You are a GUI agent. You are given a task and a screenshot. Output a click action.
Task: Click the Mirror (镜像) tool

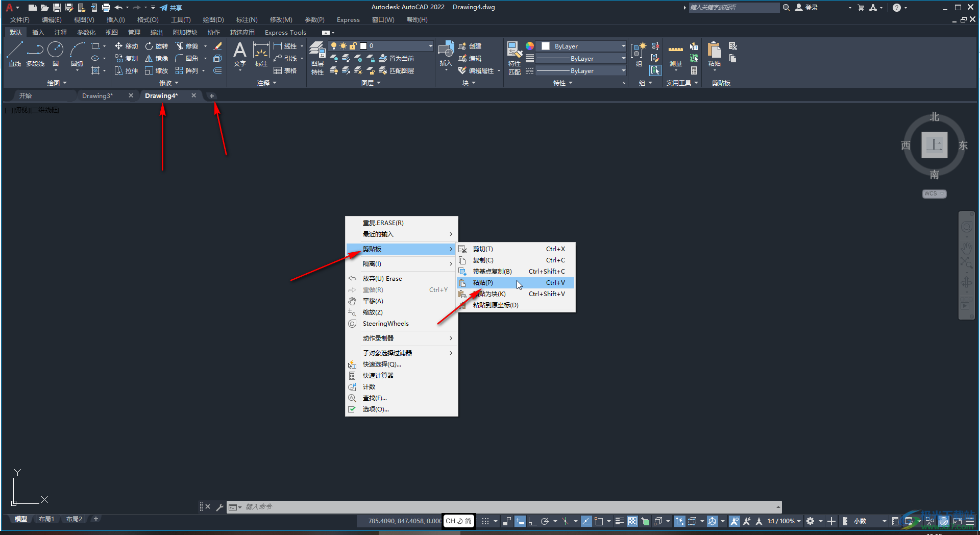coord(157,58)
